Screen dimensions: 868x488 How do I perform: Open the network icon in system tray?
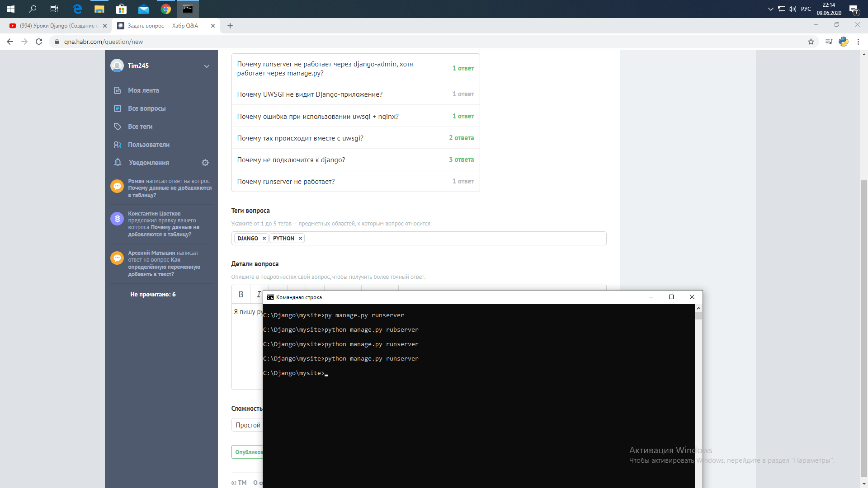click(781, 9)
